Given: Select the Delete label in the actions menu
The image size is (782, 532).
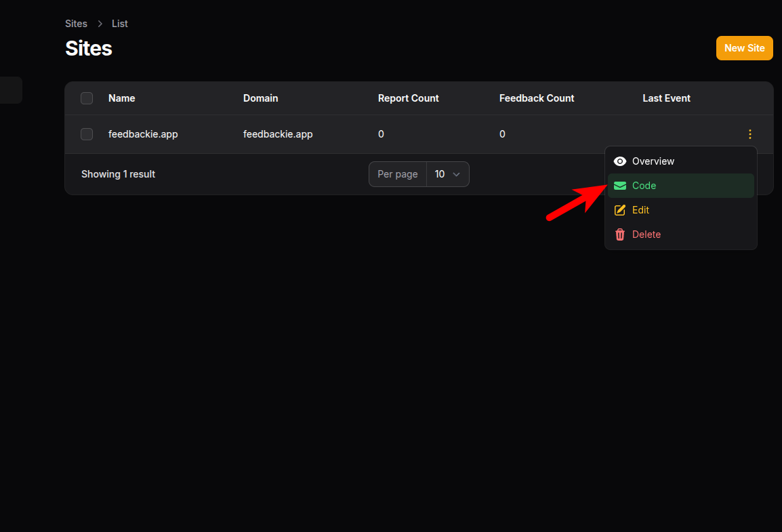Looking at the screenshot, I should pyautogui.click(x=646, y=234).
